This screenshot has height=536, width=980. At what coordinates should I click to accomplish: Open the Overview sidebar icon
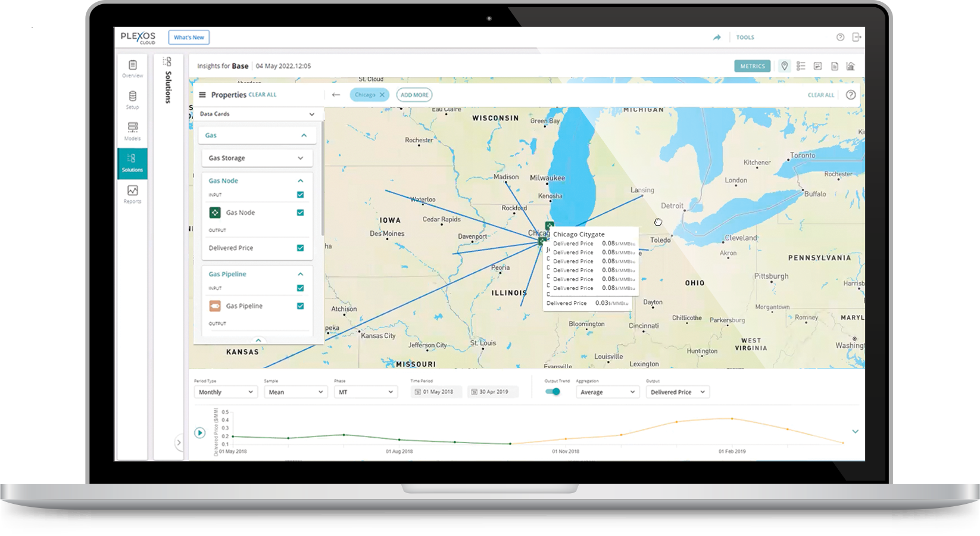click(x=132, y=68)
